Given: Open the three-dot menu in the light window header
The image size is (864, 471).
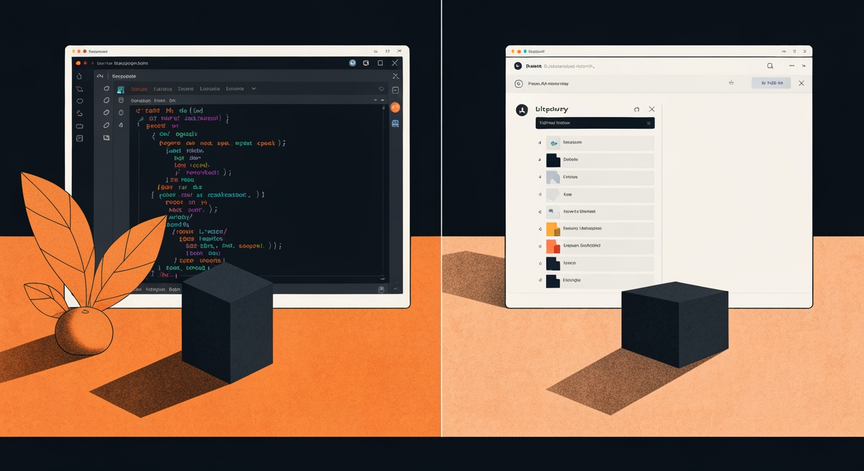Looking at the screenshot, I should point(792,66).
